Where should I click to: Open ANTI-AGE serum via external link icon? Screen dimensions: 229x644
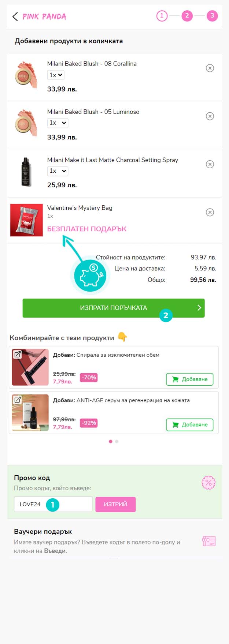pyautogui.click(x=17, y=400)
